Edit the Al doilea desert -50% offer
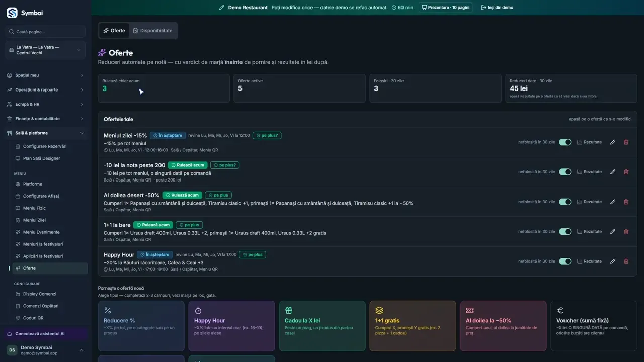 613,202
